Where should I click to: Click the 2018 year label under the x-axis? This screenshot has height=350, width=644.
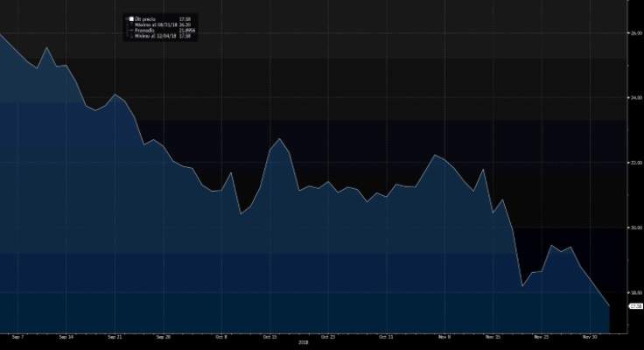(303, 342)
